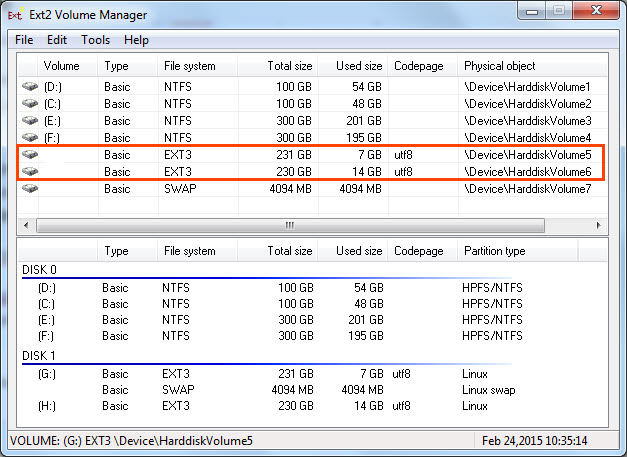
Task: Click the horizontal scrollbar thumb
Action: [x=290, y=226]
